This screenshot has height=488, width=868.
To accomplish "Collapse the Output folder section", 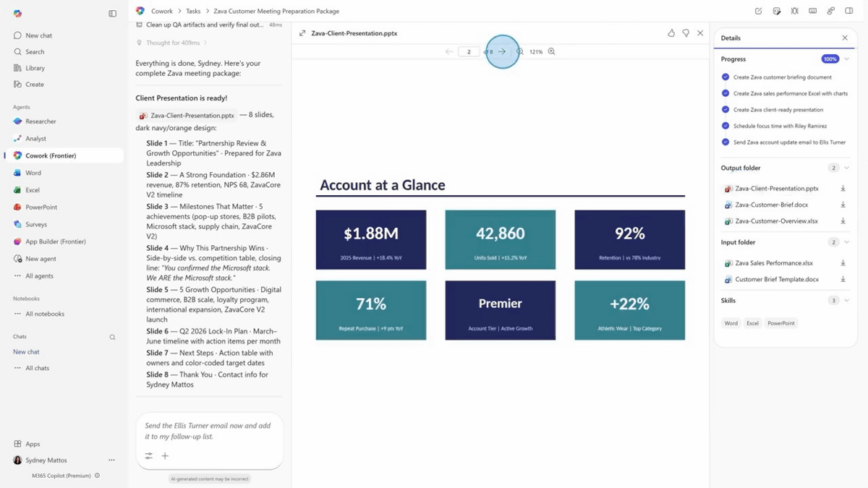I will click(846, 168).
